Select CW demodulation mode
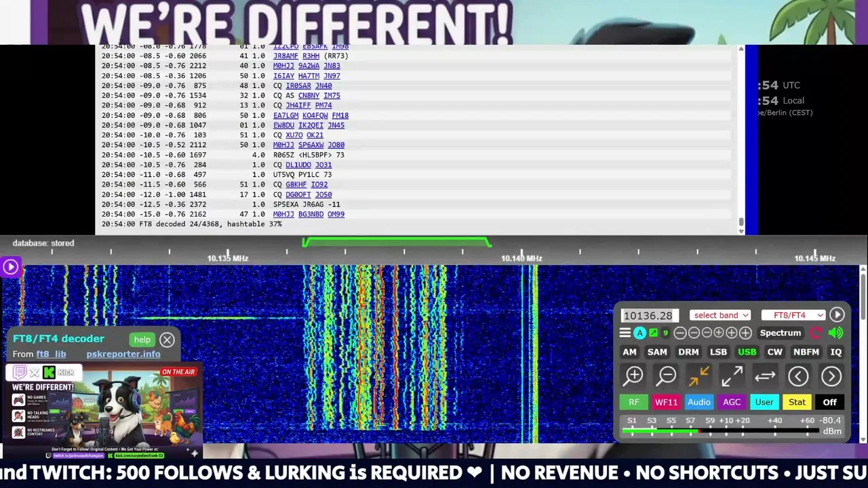868x488 pixels. tap(774, 352)
